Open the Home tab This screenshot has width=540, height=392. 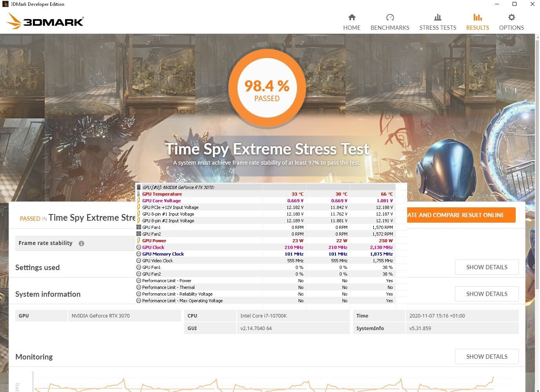coord(352,22)
